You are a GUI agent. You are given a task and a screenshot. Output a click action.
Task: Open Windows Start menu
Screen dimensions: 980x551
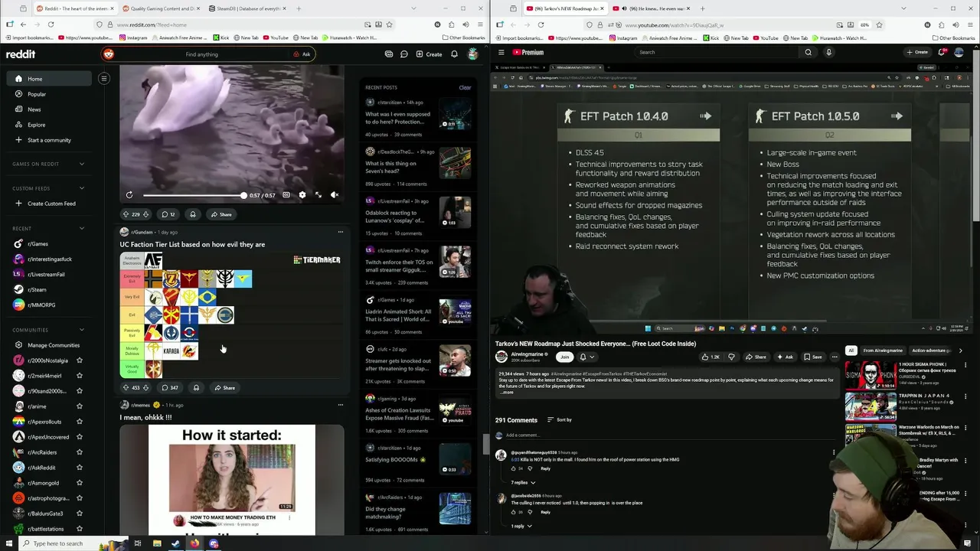[x=8, y=543]
